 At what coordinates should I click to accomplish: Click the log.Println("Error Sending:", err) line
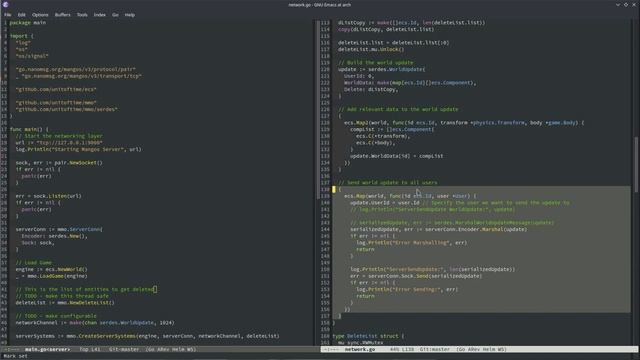point(407,289)
